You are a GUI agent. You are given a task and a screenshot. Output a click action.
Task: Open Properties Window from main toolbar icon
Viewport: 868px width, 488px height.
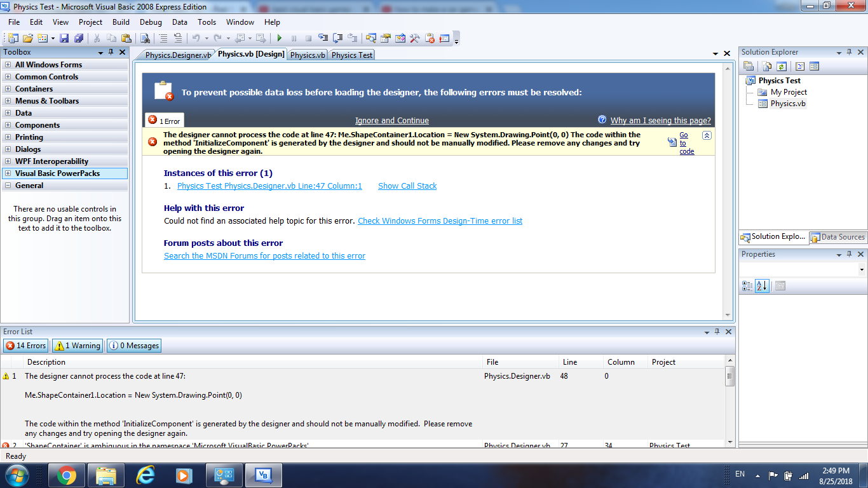click(x=385, y=38)
